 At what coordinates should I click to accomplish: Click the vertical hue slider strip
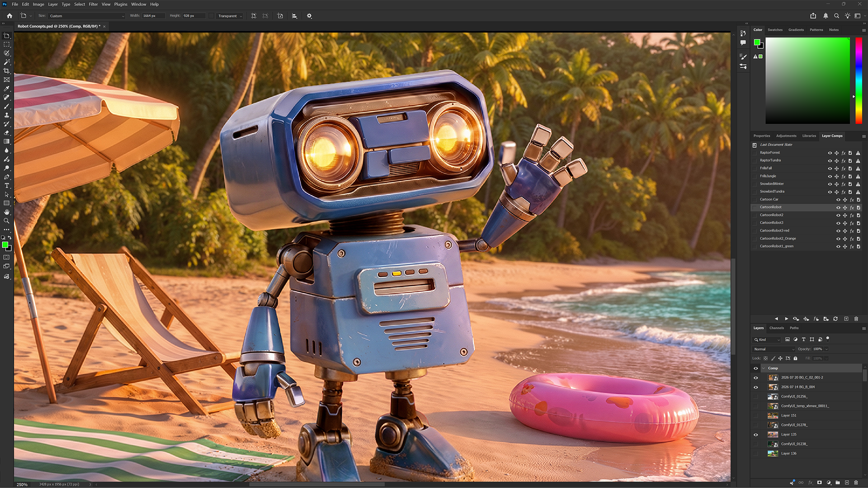859,80
